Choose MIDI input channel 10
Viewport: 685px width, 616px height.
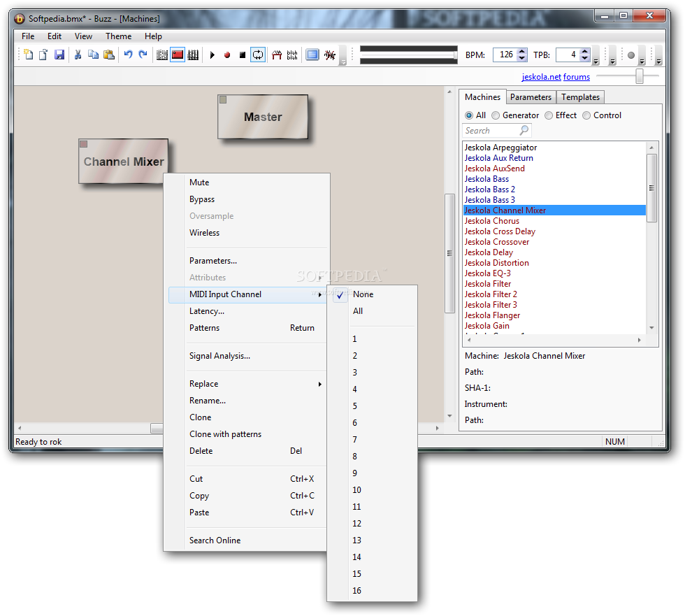click(x=372, y=490)
